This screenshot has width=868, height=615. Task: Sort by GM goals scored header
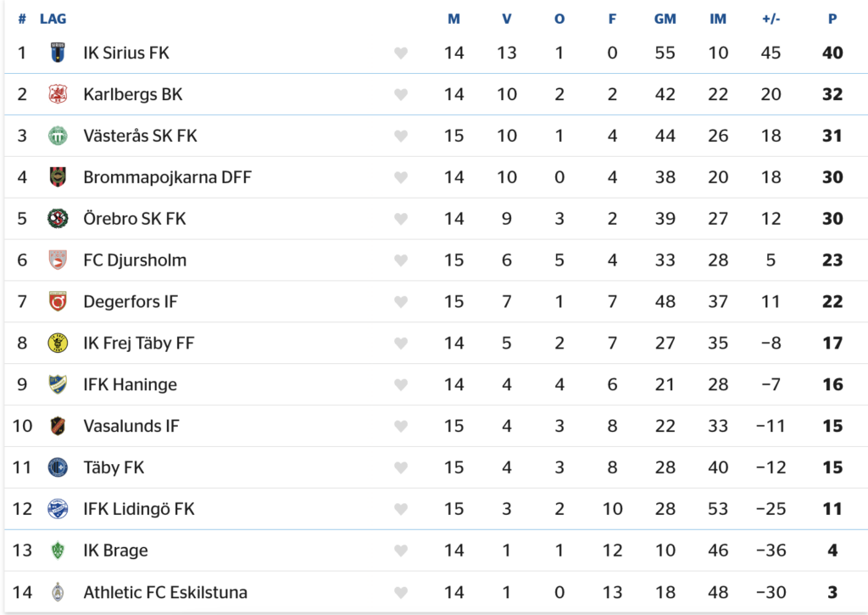click(x=665, y=19)
